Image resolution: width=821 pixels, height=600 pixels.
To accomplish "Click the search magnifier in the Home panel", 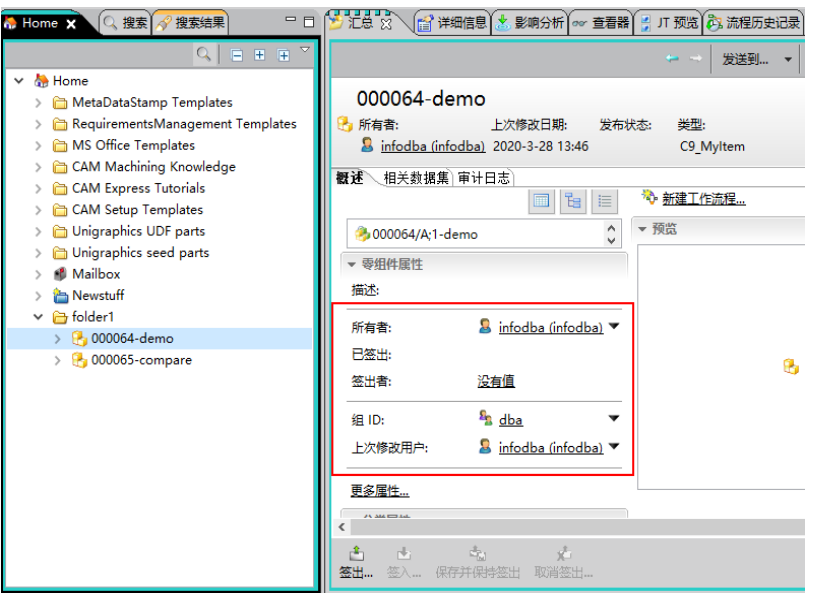I will tap(205, 52).
